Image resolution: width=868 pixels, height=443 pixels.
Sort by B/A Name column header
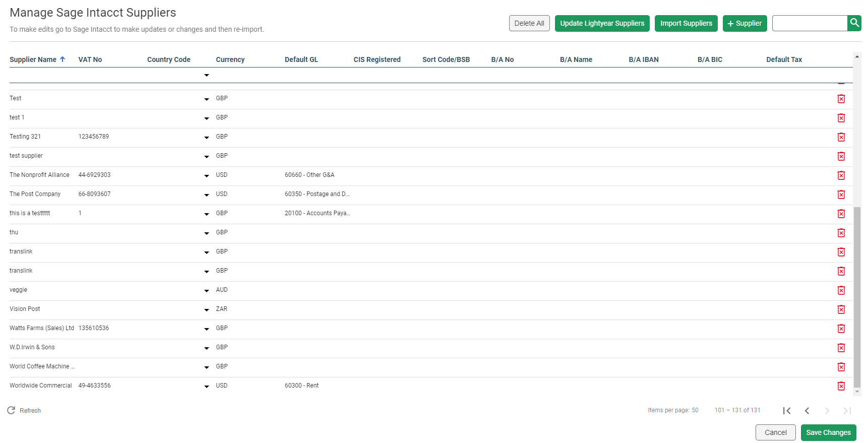click(x=576, y=59)
